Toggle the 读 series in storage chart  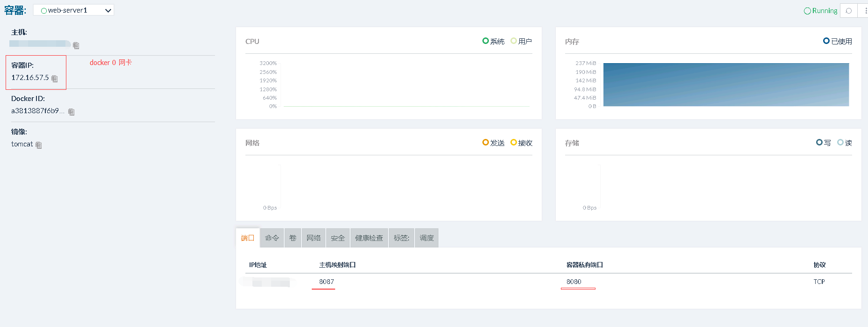845,143
